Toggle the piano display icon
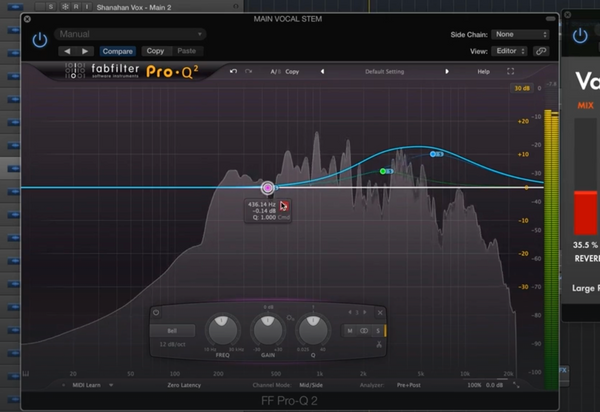The height and width of the screenshot is (412, 600). 26,373
